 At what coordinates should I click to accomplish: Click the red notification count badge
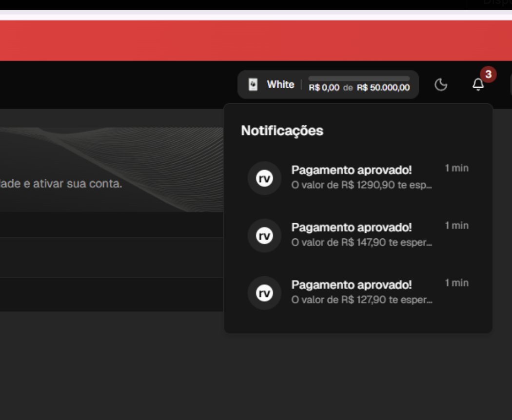click(488, 75)
